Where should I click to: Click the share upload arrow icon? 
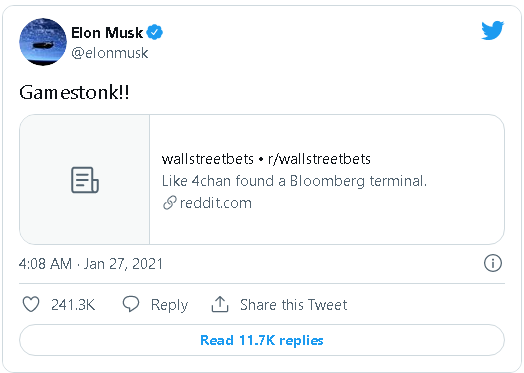(x=220, y=304)
